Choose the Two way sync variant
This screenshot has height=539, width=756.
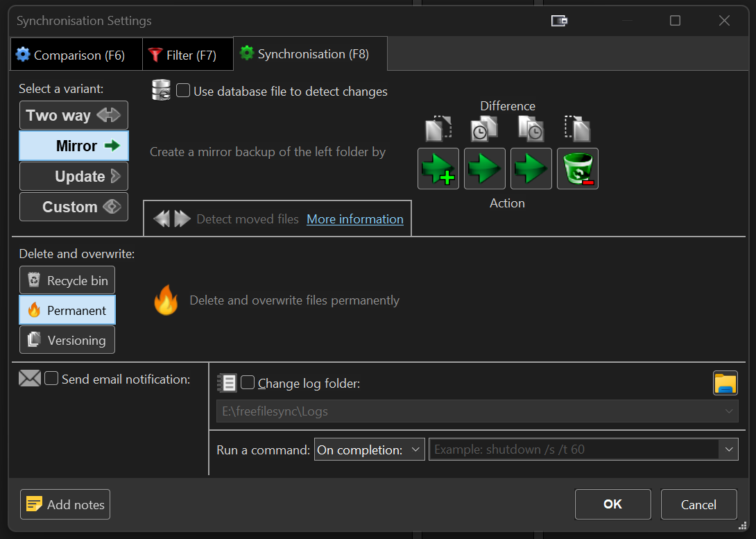[x=74, y=115]
